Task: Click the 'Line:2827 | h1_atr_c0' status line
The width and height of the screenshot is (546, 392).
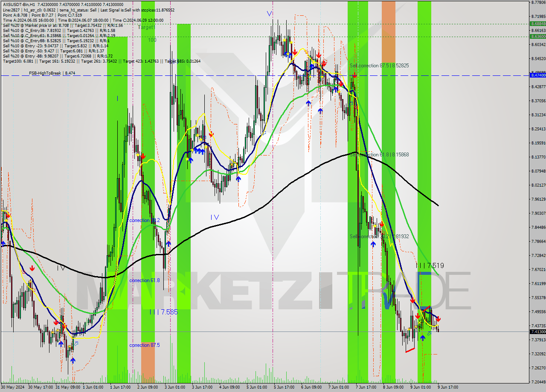Action: point(89,10)
